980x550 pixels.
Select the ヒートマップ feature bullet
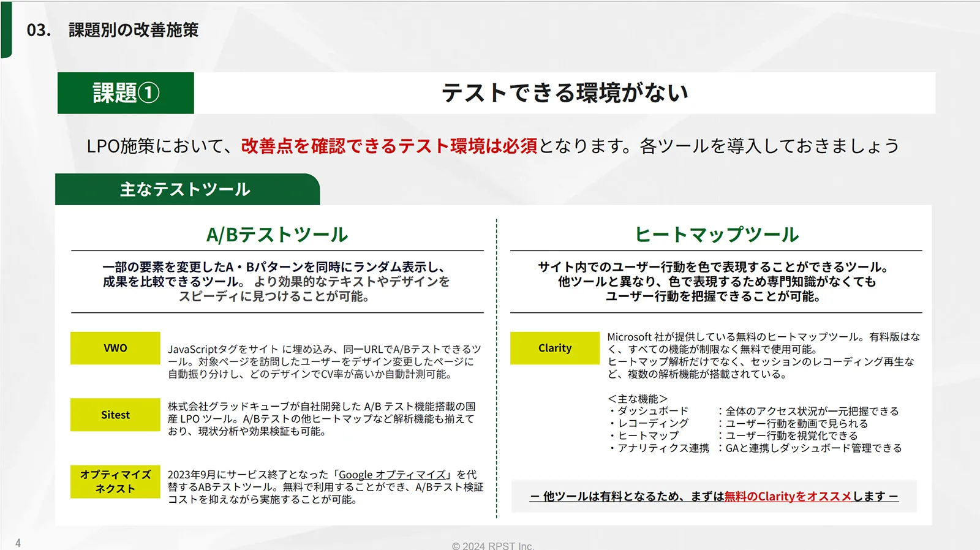(647, 435)
